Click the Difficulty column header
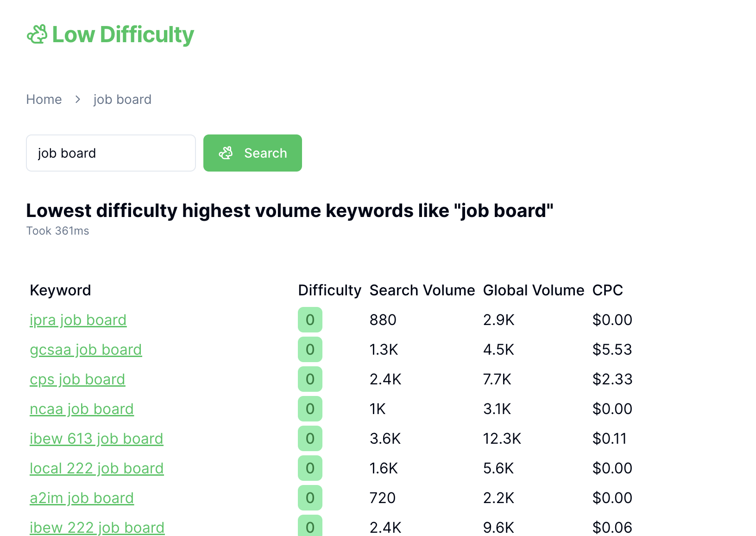This screenshot has width=756, height=536. 329,290
